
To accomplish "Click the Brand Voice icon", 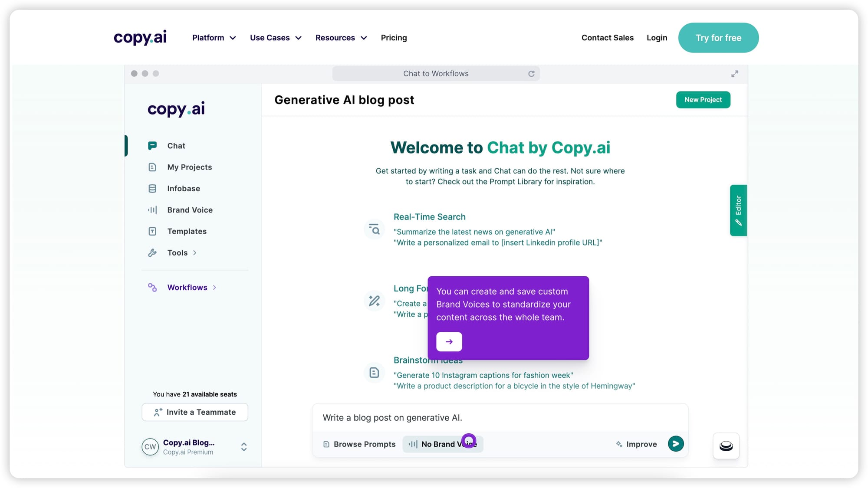I will [153, 210].
